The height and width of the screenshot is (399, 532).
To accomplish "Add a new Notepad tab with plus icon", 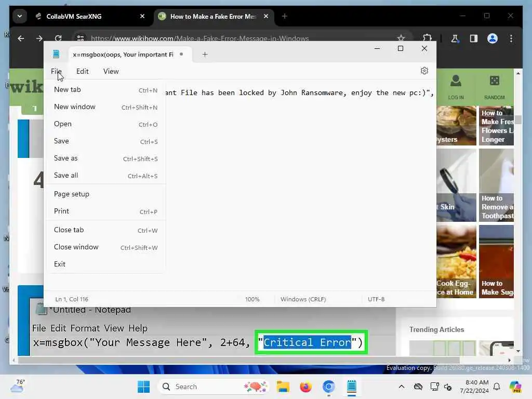I will coord(205,54).
